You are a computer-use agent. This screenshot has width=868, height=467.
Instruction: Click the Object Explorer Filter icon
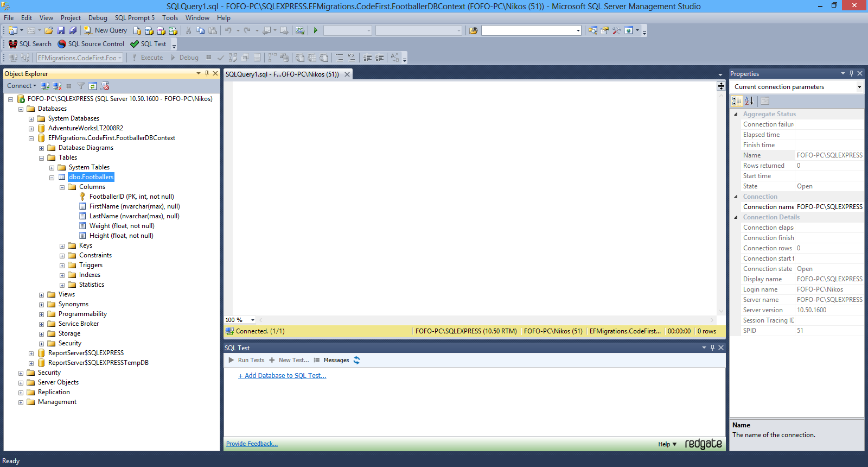click(x=81, y=86)
